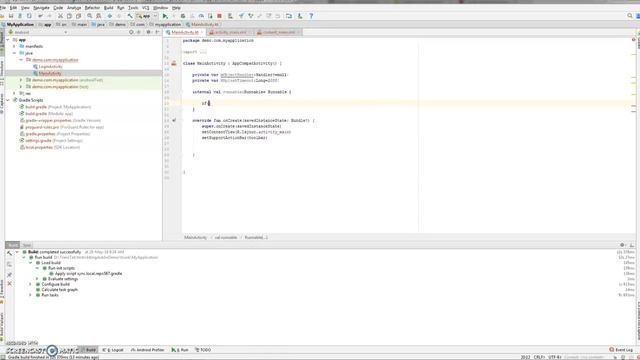Click the pin icon in Build panel sidebar
This screenshot has height=360, width=640.
coord(9,275)
